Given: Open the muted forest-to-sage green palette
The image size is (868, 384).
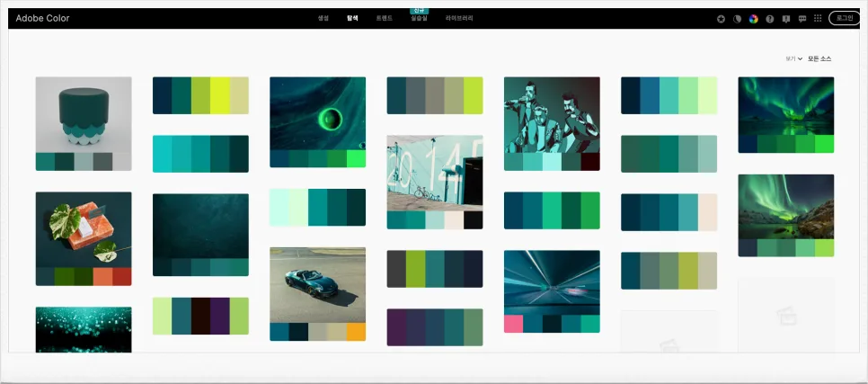Looking at the screenshot, I should (x=669, y=154).
